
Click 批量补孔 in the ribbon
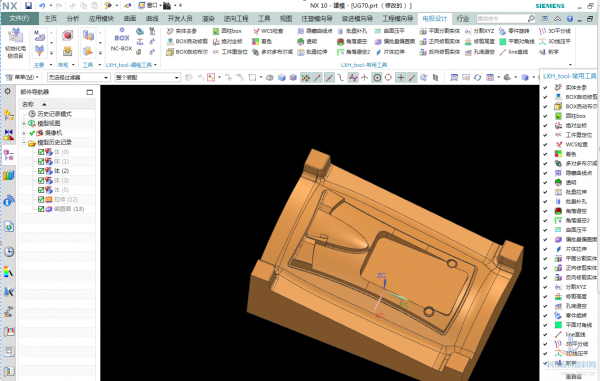tap(352, 31)
